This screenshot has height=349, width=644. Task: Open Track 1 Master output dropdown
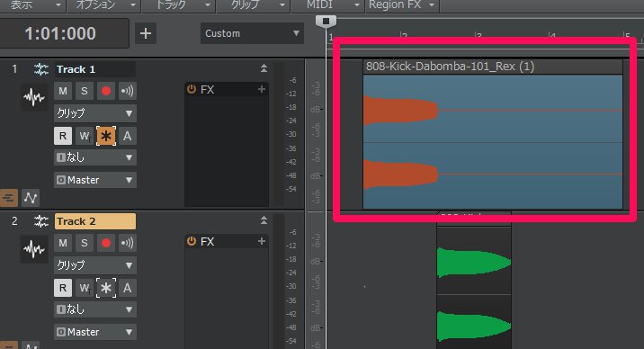coord(94,180)
